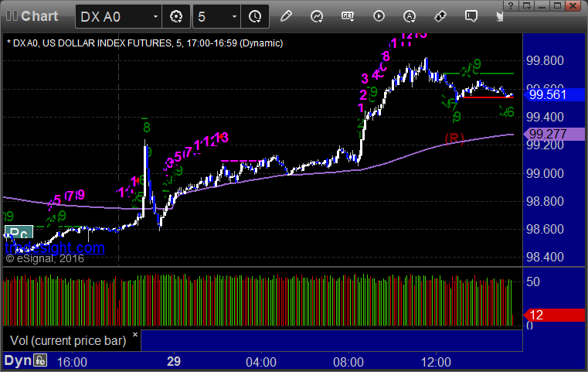Click the red horizontal support line
The height and width of the screenshot is (372, 588).
click(x=488, y=97)
